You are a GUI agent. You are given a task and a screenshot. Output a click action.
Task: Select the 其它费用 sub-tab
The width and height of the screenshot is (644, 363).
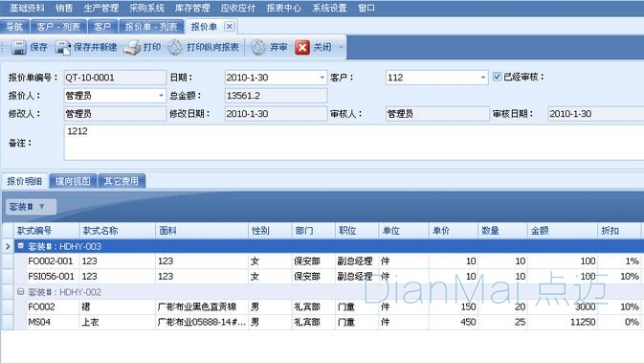122,181
